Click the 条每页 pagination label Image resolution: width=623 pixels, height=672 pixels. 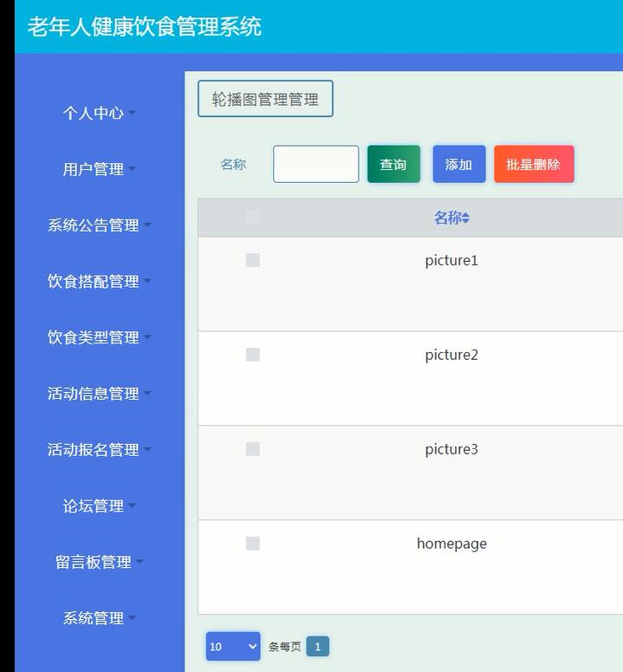[x=285, y=647]
